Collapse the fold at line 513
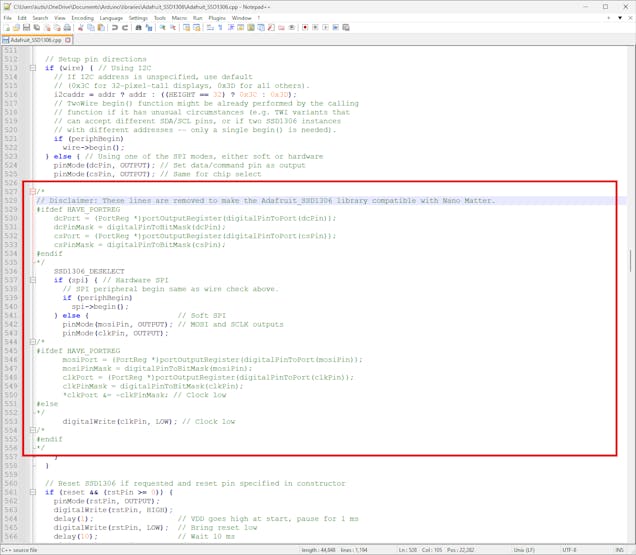 point(33,68)
